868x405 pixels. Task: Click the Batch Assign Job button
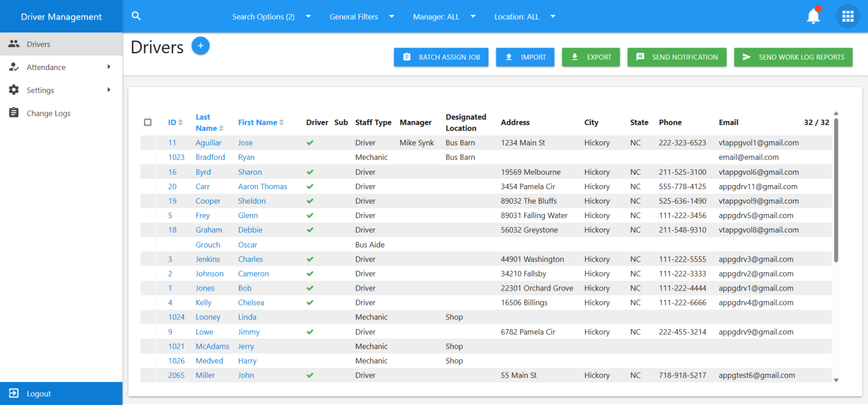point(441,57)
